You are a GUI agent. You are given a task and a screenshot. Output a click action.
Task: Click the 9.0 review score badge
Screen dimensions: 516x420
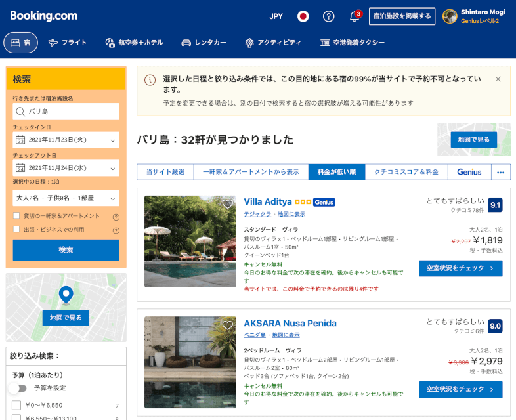[x=495, y=326]
